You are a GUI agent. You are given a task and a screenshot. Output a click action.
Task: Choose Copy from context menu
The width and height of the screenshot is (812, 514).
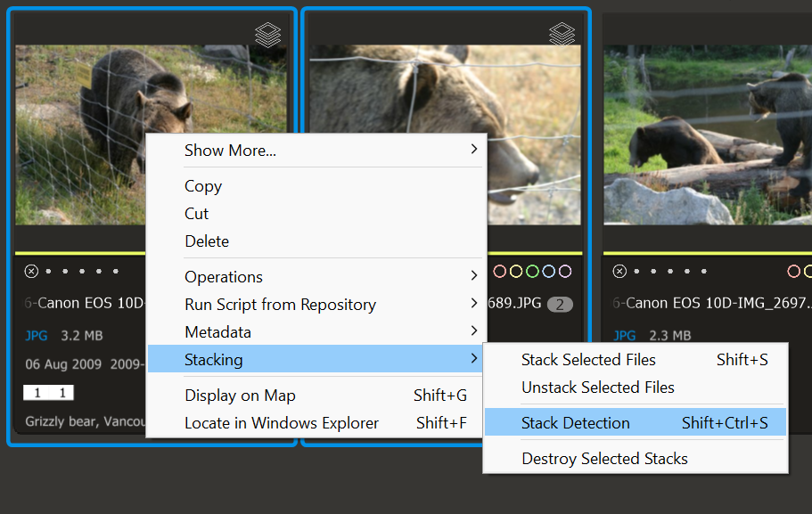point(316,186)
